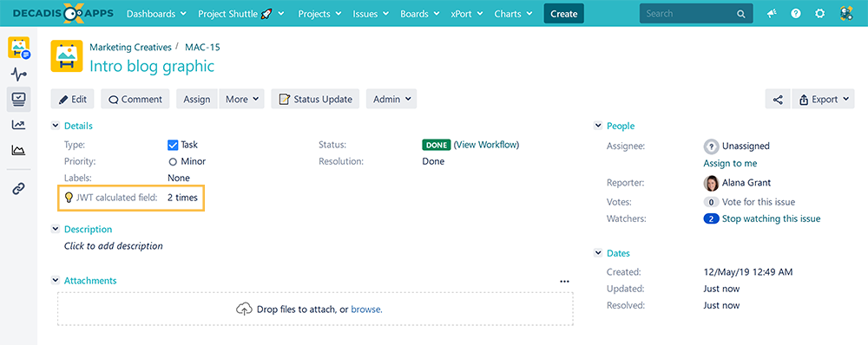Click the votes count badge 0

pos(711,202)
